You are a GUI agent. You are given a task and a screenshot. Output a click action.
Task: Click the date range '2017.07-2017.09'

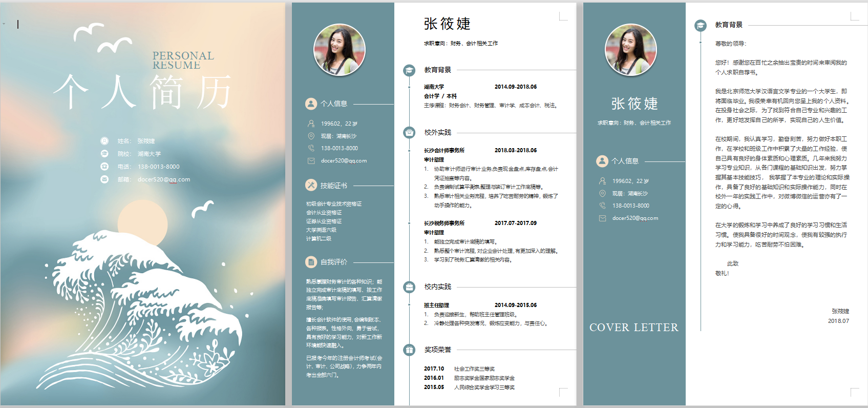pyautogui.click(x=516, y=223)
